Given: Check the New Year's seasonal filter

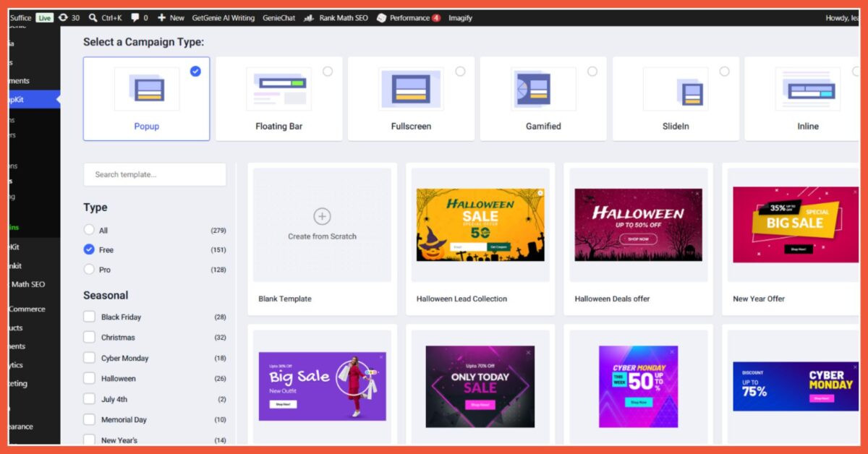Looking at the screenshot, I should (x=89, y=440).
